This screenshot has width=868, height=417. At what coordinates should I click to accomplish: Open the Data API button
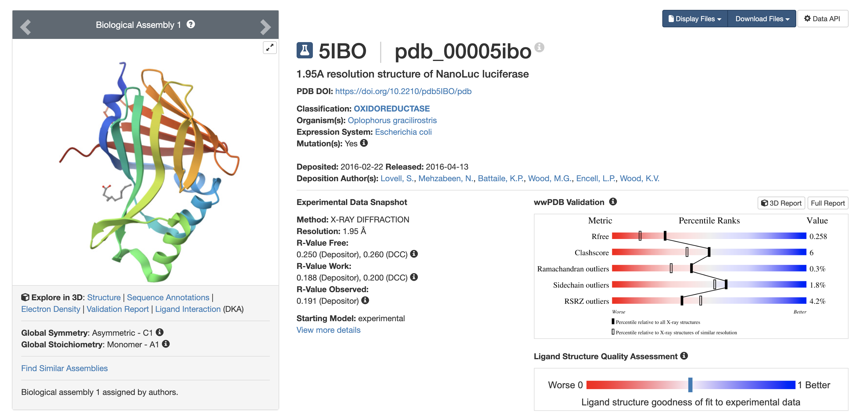[822, 19]
